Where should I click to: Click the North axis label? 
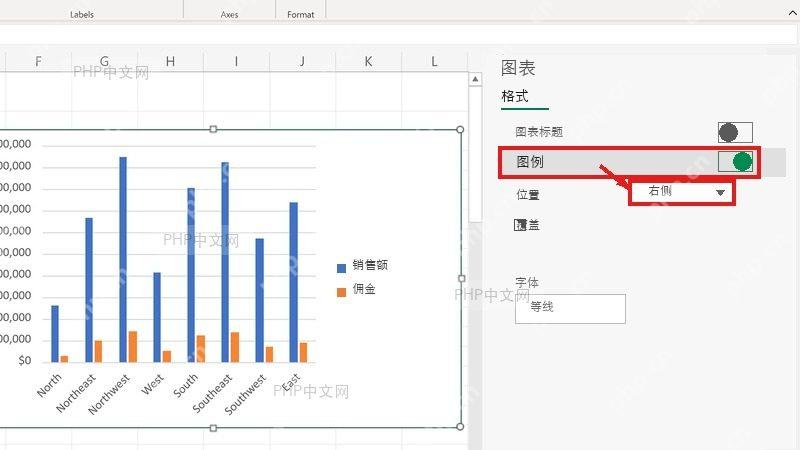[x=49, y=385]
